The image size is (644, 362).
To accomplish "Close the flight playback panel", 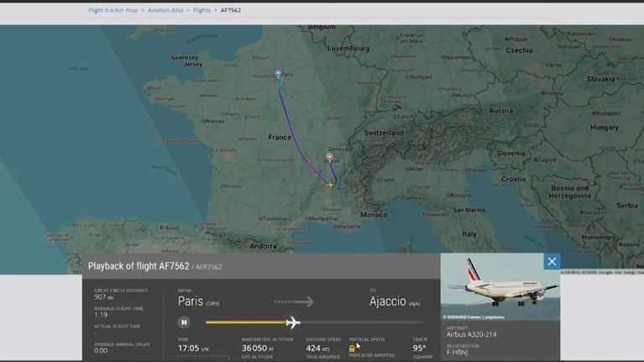I will pyautogui.click(x=552, y=261).
